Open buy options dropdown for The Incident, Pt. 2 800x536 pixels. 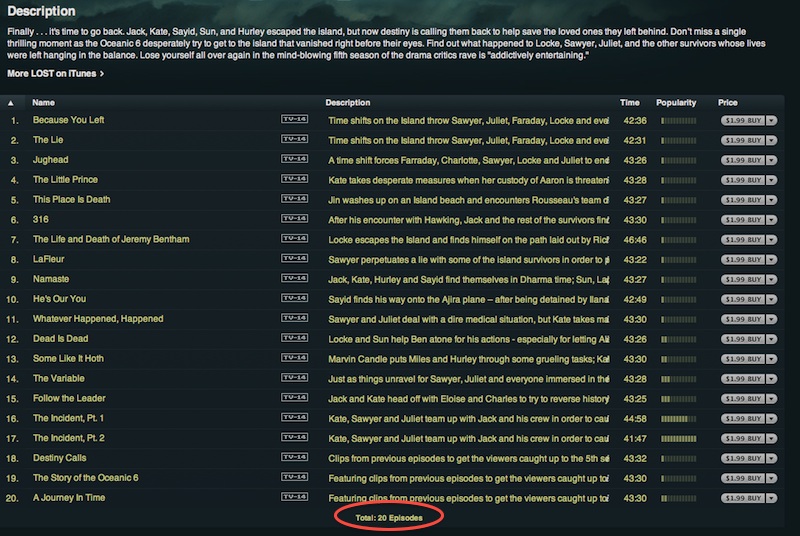pos(771,439)
